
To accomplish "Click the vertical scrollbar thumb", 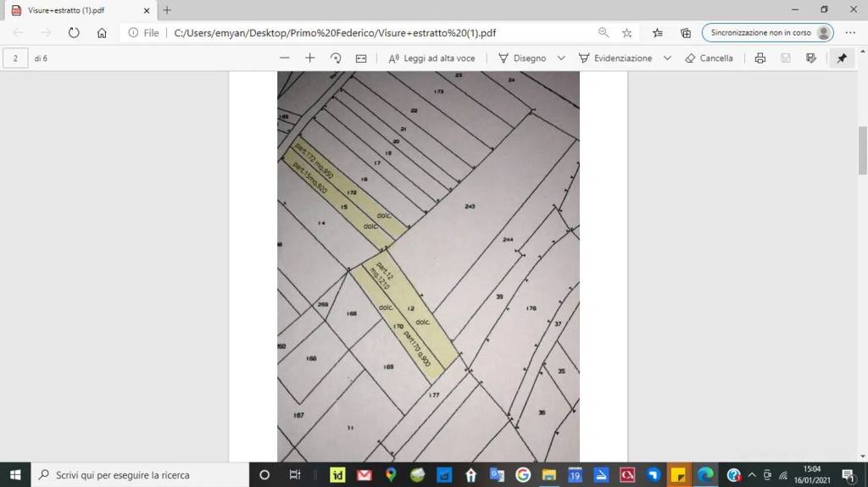I will point(863,149).
